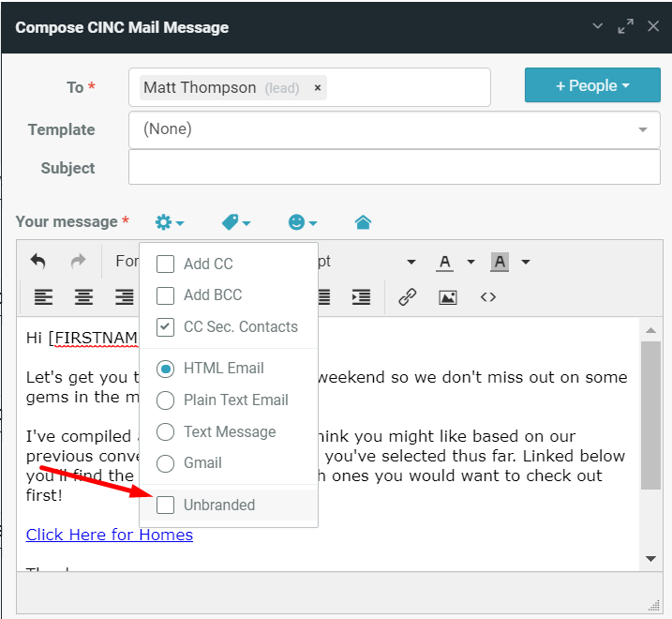Click into the To recipients field

(309, 87)
